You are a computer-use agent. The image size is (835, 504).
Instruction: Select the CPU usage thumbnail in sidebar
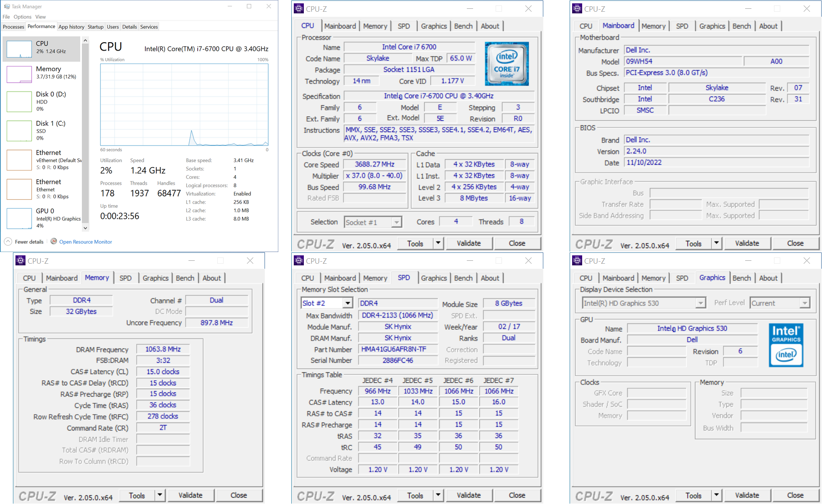[x=19, y=49]
